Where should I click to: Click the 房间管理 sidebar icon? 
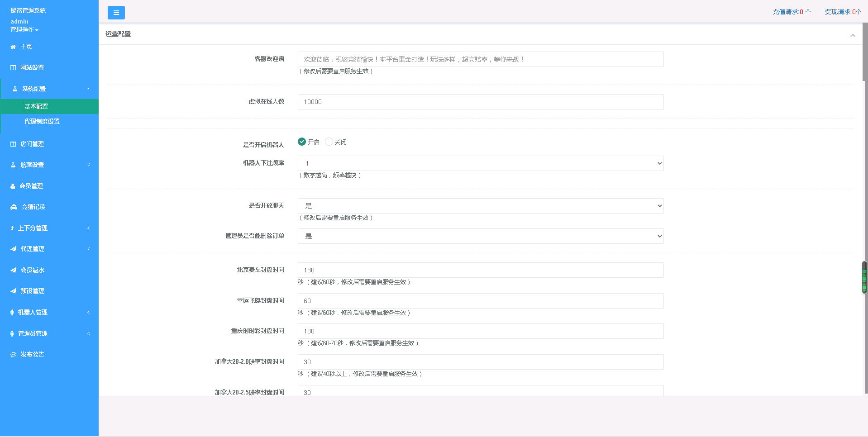click(13, 144)
